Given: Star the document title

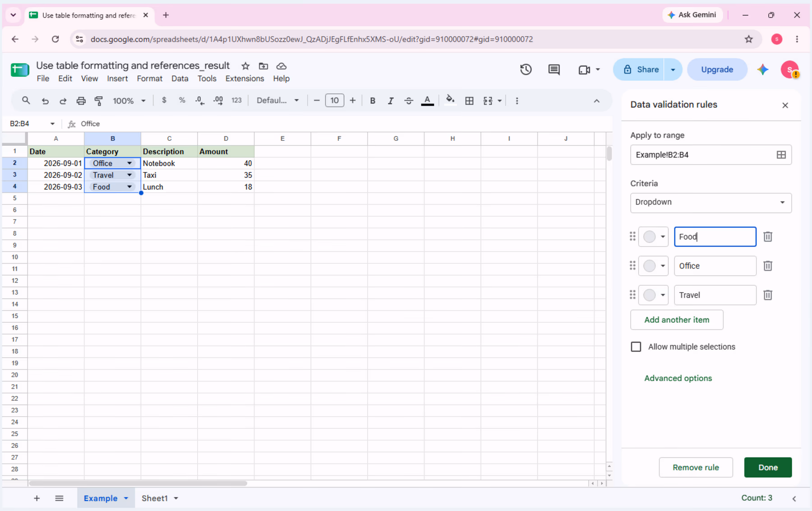Looking at the screenshot, I should click(245, 66).
